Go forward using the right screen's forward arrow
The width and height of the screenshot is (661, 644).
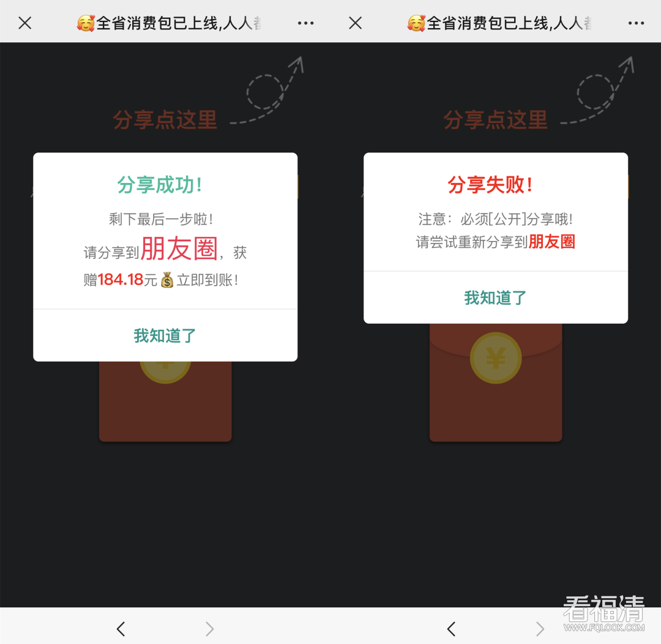pos(540,629)
